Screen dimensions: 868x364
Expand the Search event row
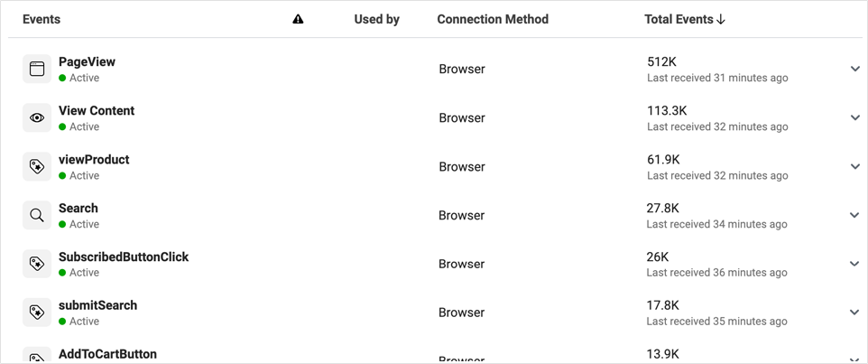click(854, 216)
